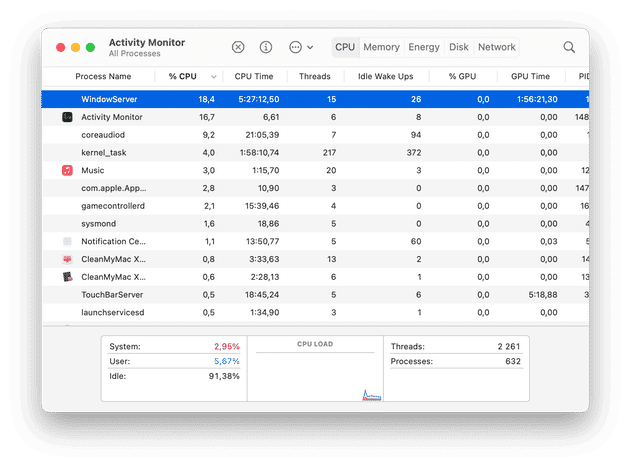Click the CPU Load graph
The height and width of the screenshot is (467, 630).
pyautogui.click(x=315, y=372)
